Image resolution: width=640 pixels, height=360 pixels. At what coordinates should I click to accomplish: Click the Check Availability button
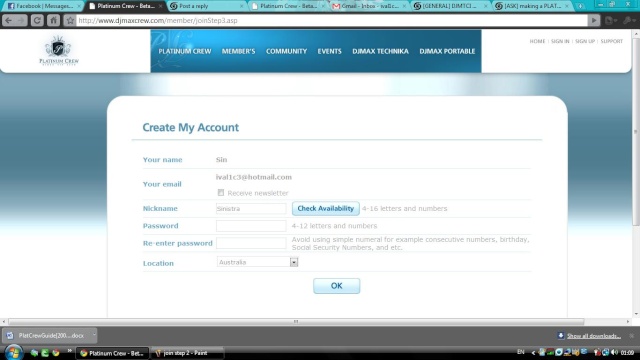pos(326,208)
